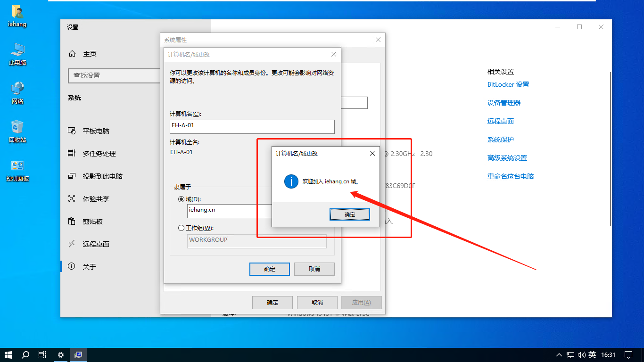Select 远程桌面 in the Settings sidebar

coord(96,244)
